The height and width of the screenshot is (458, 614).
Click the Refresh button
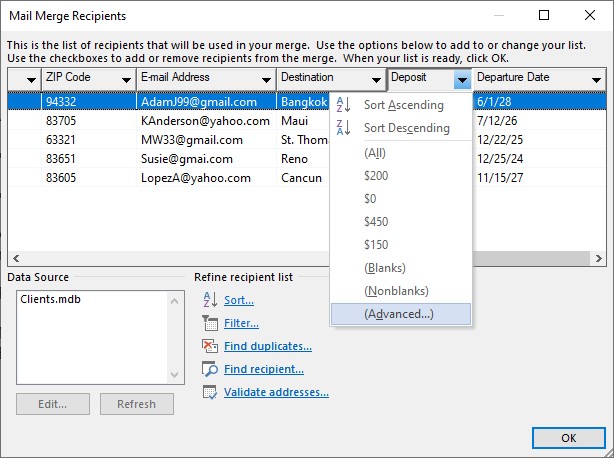click(x=137, y=404)
